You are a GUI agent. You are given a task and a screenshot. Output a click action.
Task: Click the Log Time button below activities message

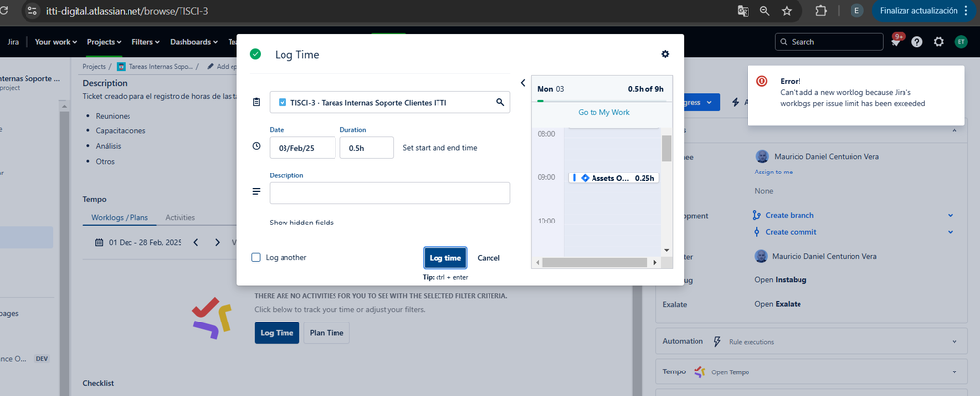(277, 333)
